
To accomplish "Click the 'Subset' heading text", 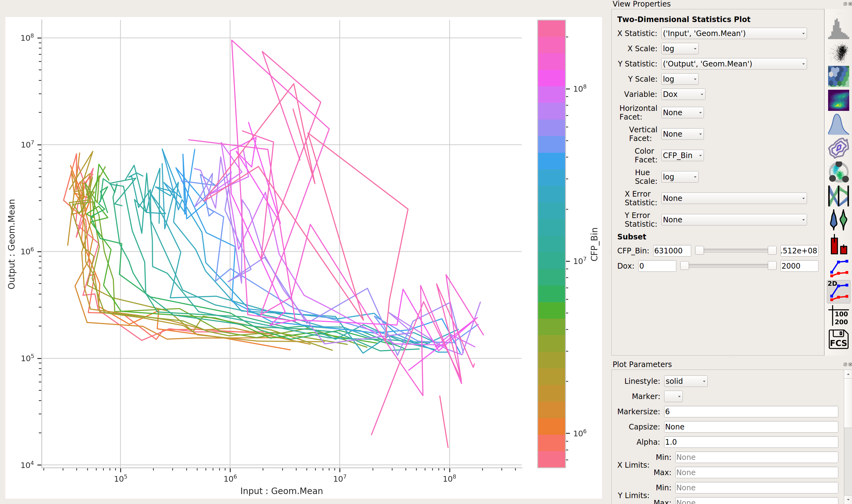I will [632, 237].
